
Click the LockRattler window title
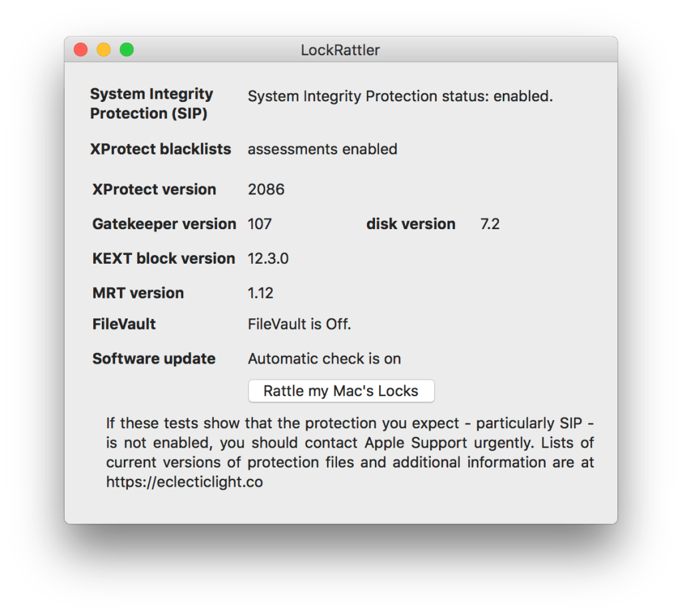tap(340, 50)
